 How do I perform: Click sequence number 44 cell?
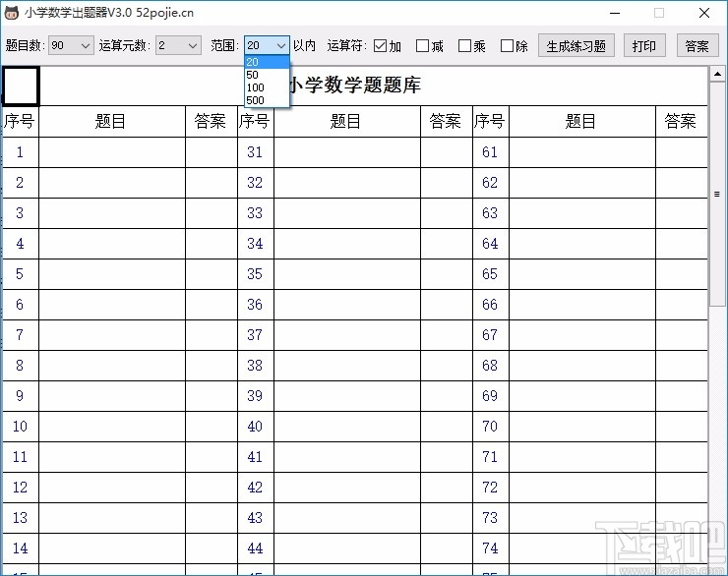(256, 548)
